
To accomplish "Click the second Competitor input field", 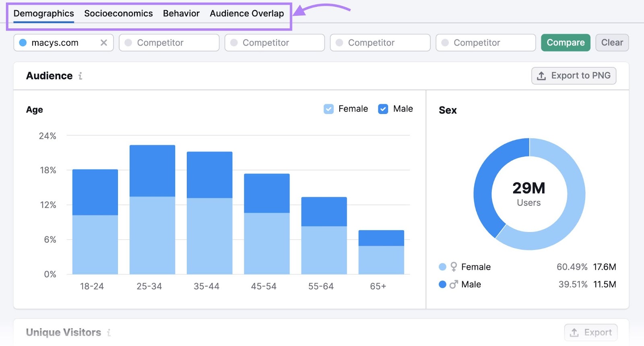I will (x=275, y=43).
